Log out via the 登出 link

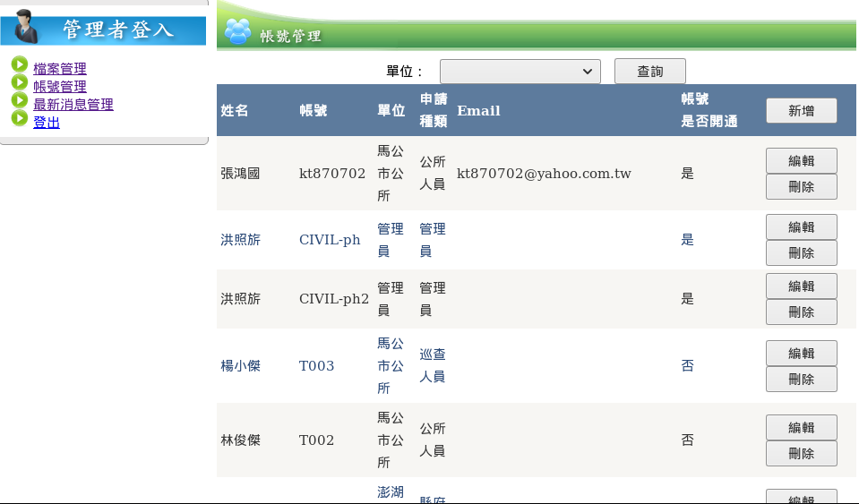click(47, 123)
